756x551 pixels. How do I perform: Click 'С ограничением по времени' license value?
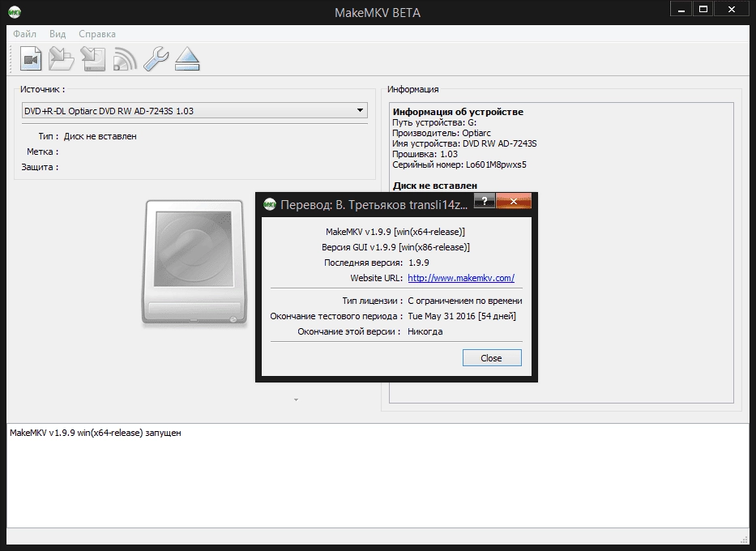pyautogui.click(x=465, y=301)
